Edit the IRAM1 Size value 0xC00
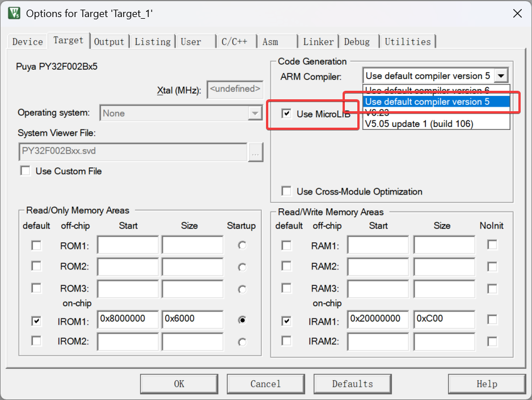Image resolution: width=532 pixels, height=400 pixels. tap(444, 319)
